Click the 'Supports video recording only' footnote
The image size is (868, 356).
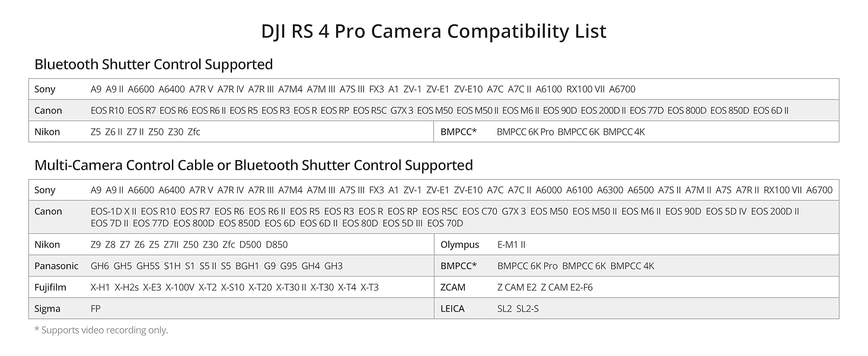pos(101,330)
